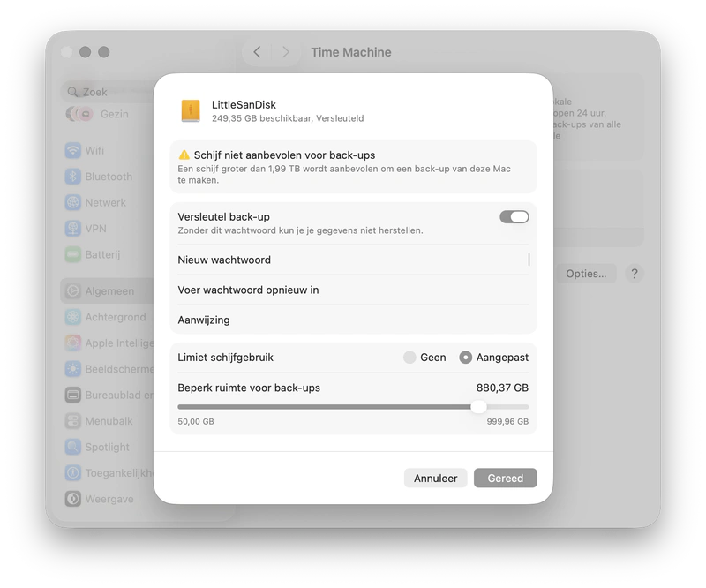Adjust the Beperk ruimte voor back-ups slider

(479, 407)
